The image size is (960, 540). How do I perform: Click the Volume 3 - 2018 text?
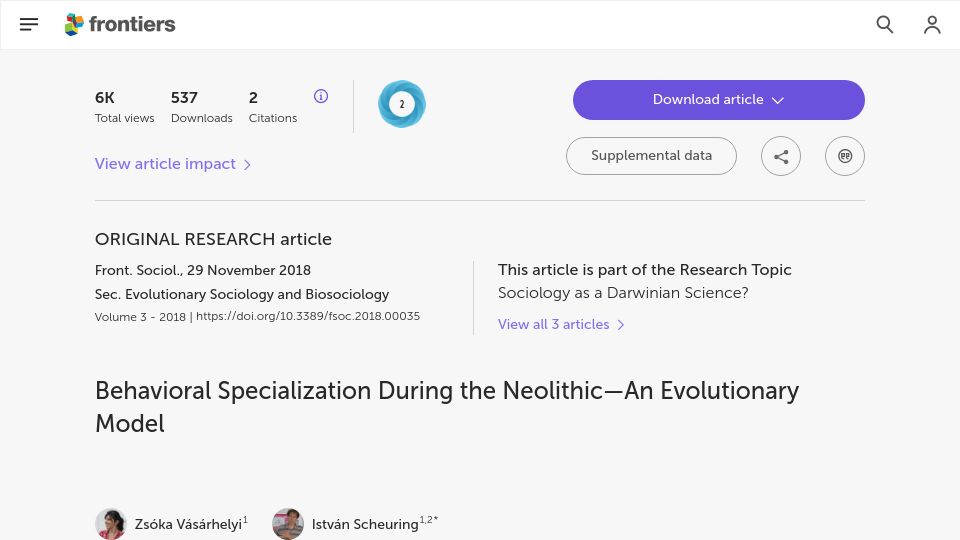tap(140, 317)
